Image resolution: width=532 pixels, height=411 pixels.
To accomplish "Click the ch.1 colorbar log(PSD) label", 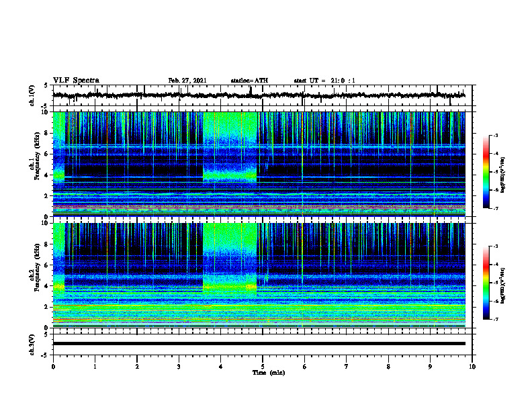I will click(502, 175).
